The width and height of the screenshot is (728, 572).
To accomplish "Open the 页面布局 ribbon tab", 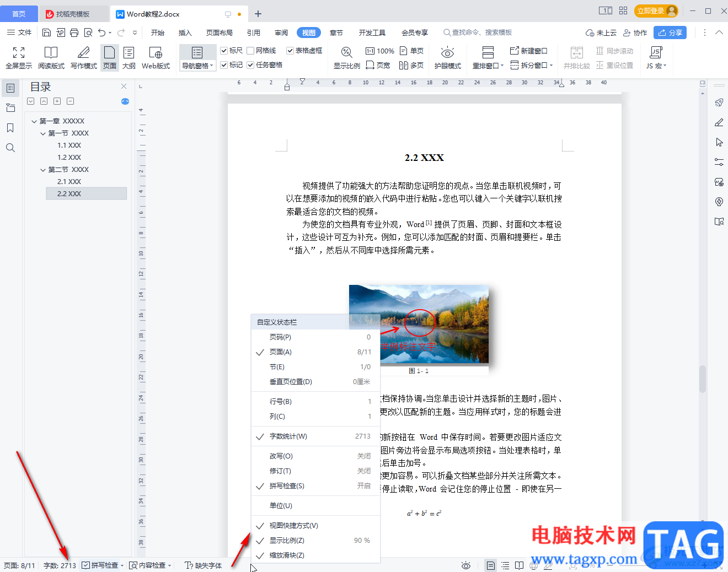I will coord(219,33).
